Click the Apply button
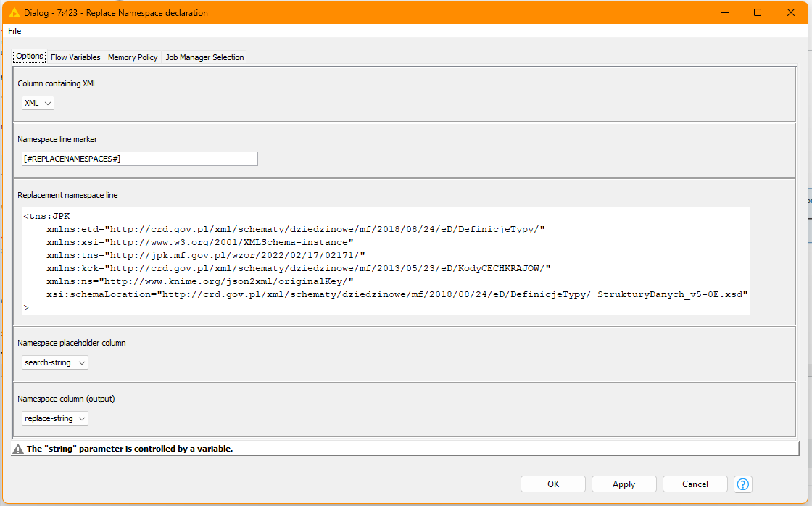Viewport: 812px width, 506px height. 623,484
